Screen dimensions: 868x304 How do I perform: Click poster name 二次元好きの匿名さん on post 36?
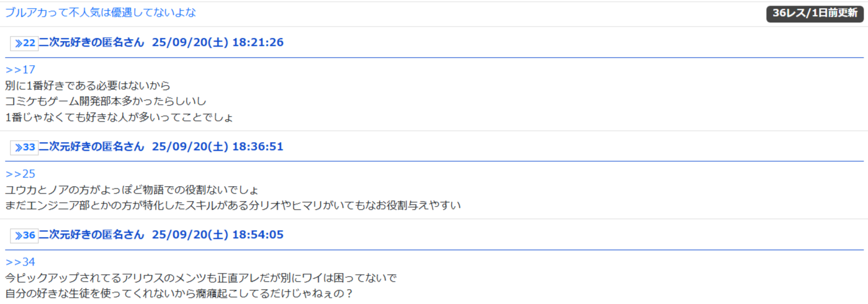coord(91,235)
